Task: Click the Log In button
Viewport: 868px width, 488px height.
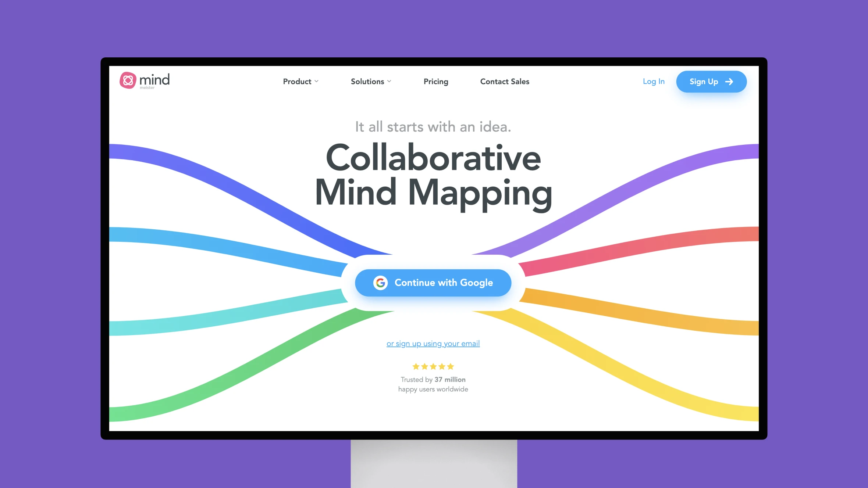Action: [x=654, y=82]
